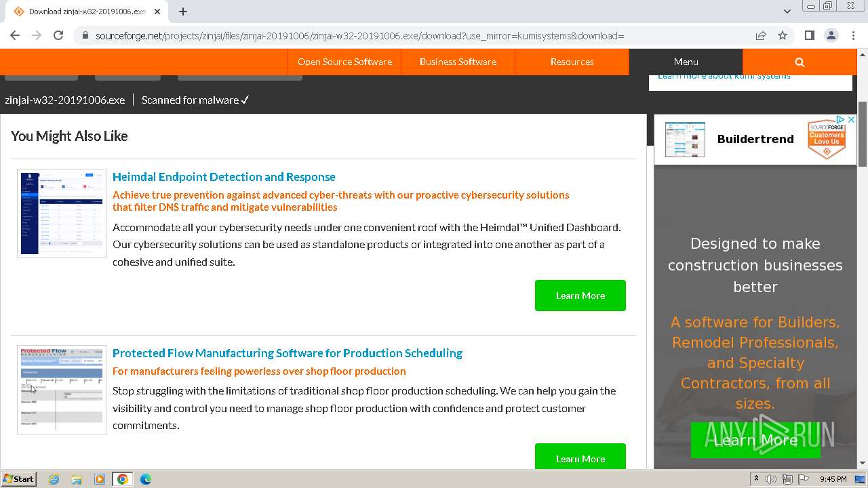The height and width of the screenshot is (488, 868).
Task: Close the Download zinjai tab
Action: [x=157, y=12]
